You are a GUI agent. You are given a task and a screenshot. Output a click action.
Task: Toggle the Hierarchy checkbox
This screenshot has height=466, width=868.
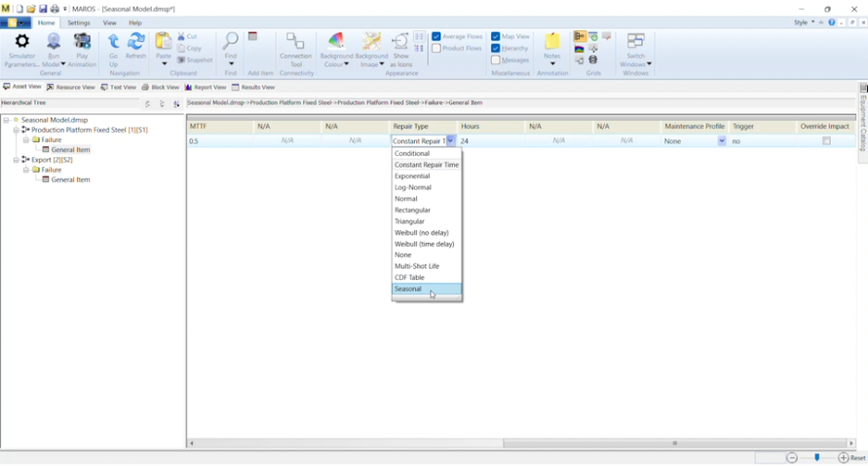click(x=496, y=48)
